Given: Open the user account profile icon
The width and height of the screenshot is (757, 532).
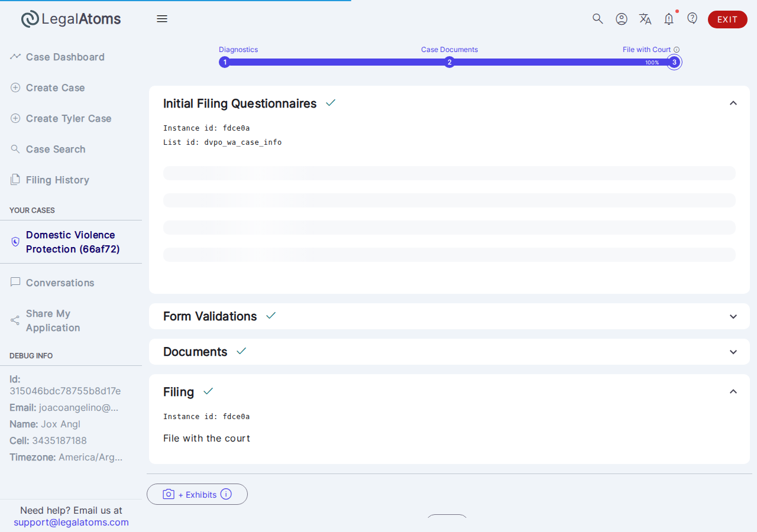Looking at the screenshot, I should pos(622,19).
